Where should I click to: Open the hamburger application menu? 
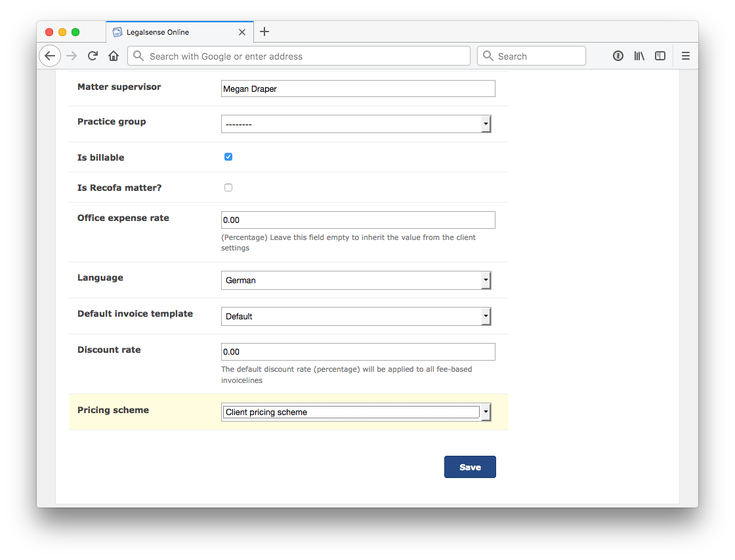click(x=685, y=56)
